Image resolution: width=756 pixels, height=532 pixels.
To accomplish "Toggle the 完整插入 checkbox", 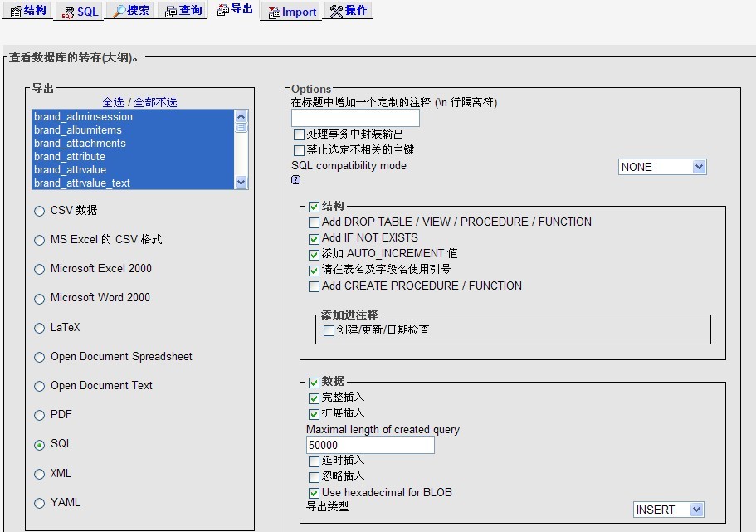I will tap(314, 398).
